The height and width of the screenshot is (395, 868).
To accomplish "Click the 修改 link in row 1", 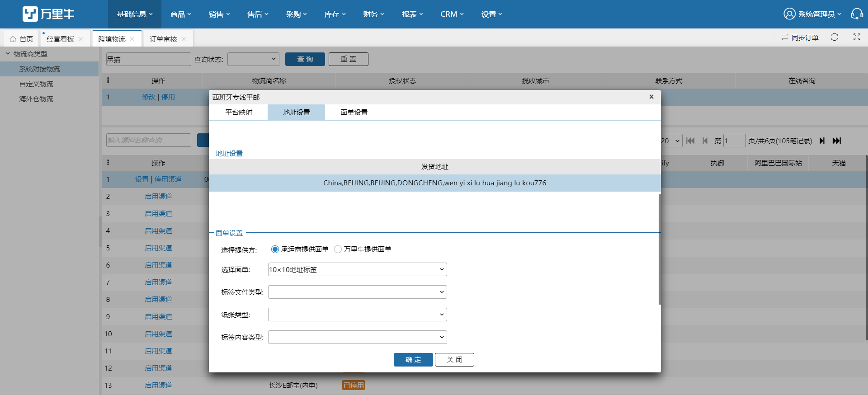I will 148,97.
